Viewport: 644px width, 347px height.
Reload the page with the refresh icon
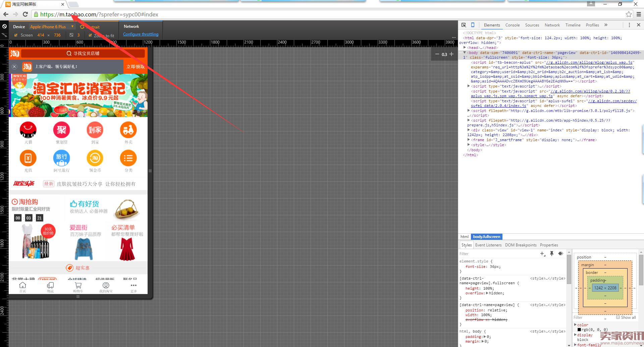pos(25,14)
